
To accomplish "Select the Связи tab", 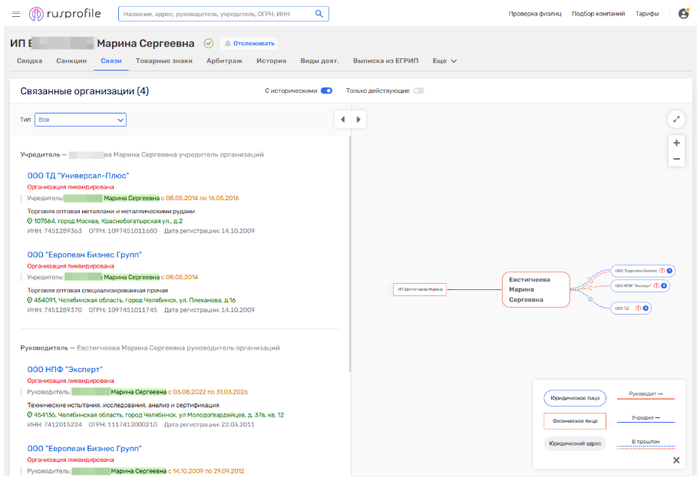I will click(x=111, y=61).
